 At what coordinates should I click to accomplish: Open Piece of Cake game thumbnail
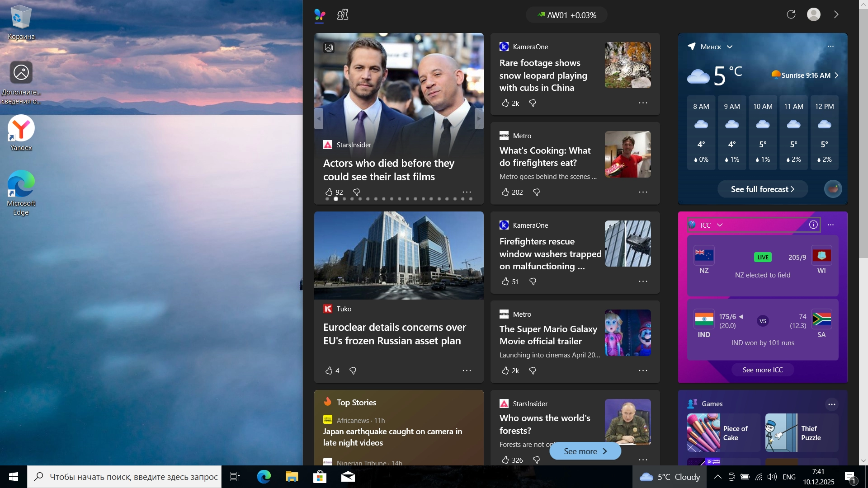tap(703, 433)
